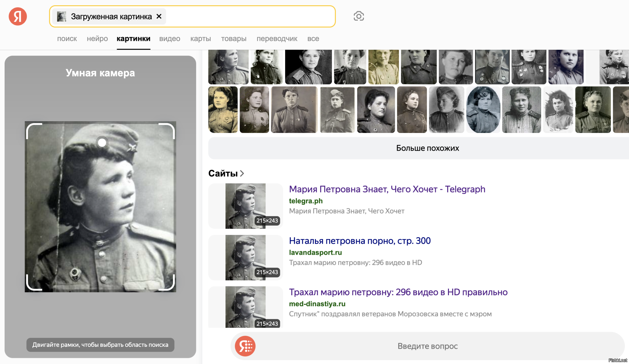Viewport: 629px width, 364px height.
Task: Click the first site result 215×243 thumbnail
Action: click(245, 206)
